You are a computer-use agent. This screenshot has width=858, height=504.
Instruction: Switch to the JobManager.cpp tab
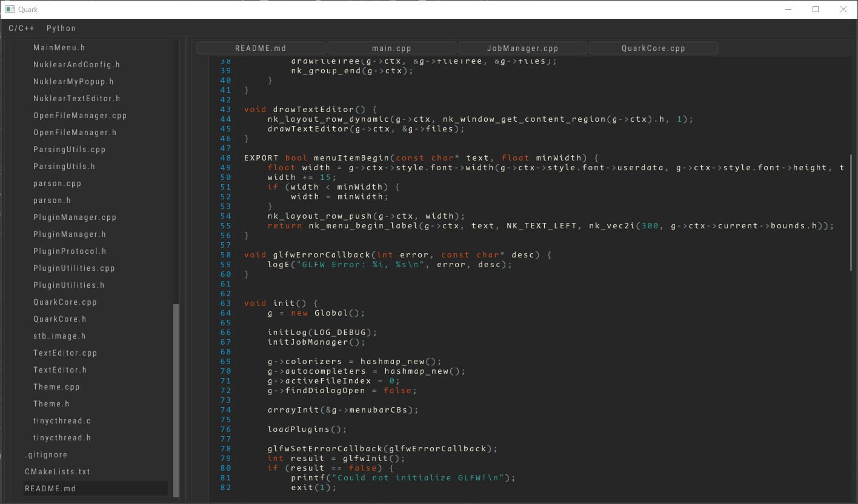click(x=522, y=47)
